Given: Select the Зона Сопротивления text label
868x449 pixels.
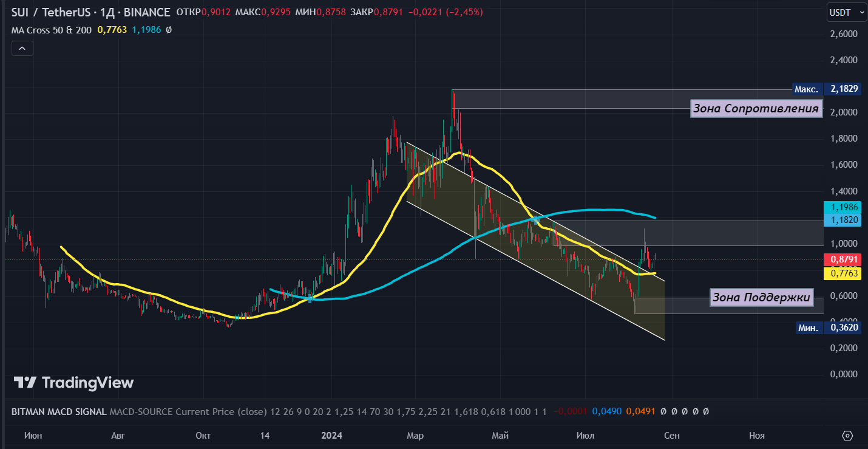Looking at the screenshot, I should [x=756, y=109].
